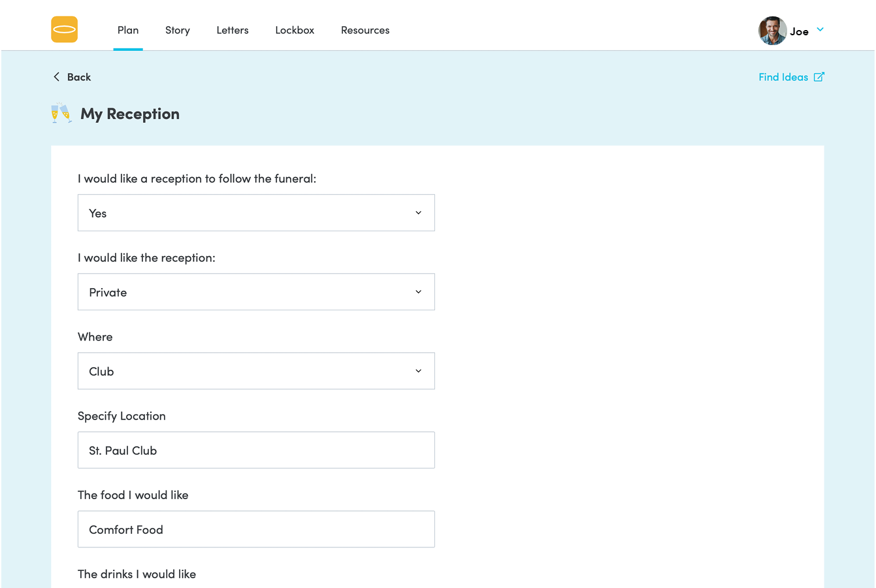The width and height of the screenshot is (876, 588).
Task: Open the Plan tab
Action: click(x=128, y=30)
